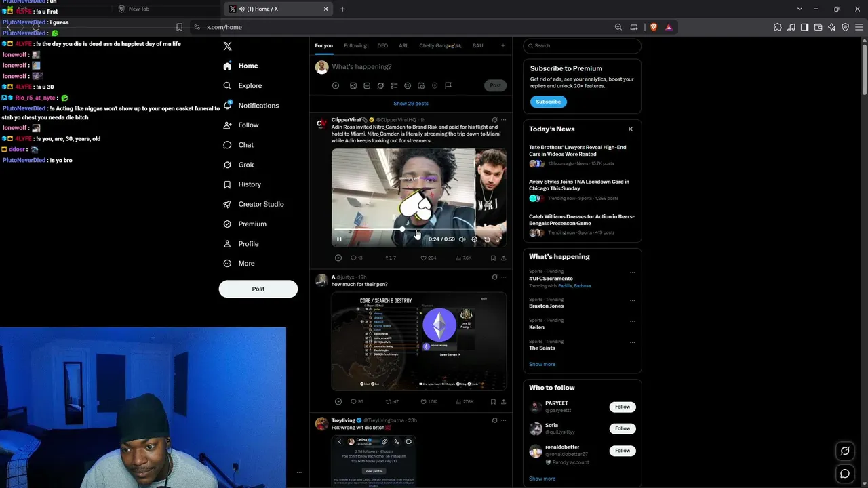Screen dimensions: 868x488
Task: Enter fullscreen on the ClipperViral video
Action: pos(498,239)
